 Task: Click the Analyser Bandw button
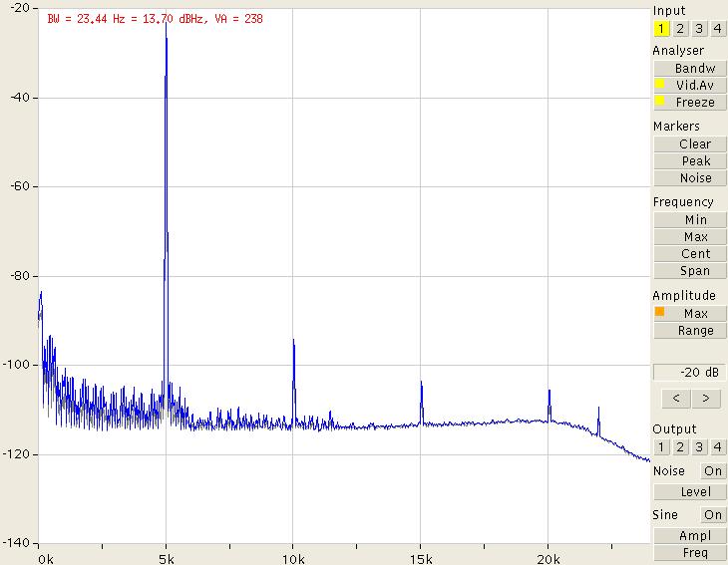point(690,68)
